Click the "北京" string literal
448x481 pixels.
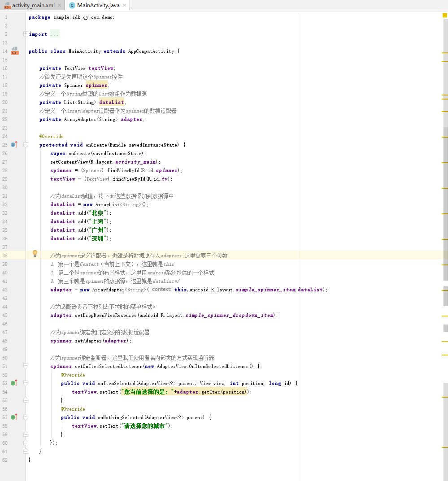click(x=98, y=213)
